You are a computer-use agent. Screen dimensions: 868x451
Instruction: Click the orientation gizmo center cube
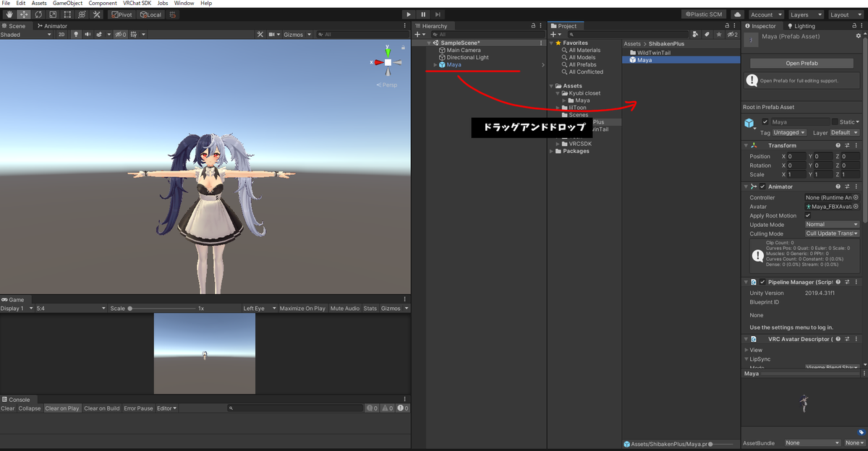[x=388, y=63]
